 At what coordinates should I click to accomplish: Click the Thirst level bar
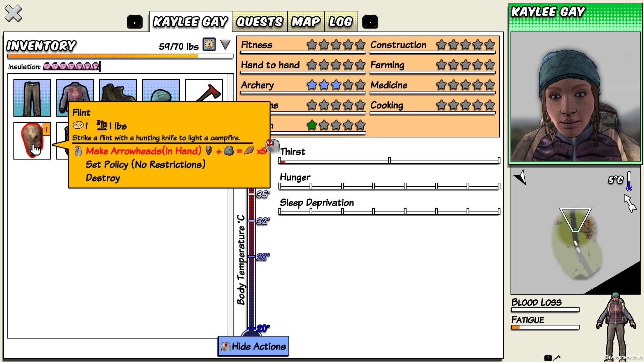click(x=389, y=161)
